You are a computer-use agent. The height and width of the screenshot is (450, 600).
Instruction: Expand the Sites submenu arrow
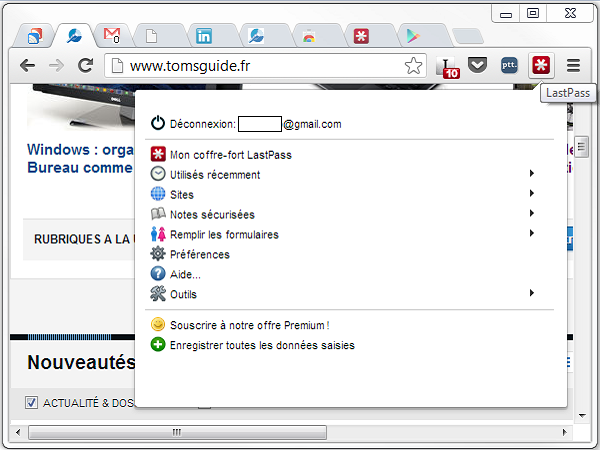tap(532, 193)
